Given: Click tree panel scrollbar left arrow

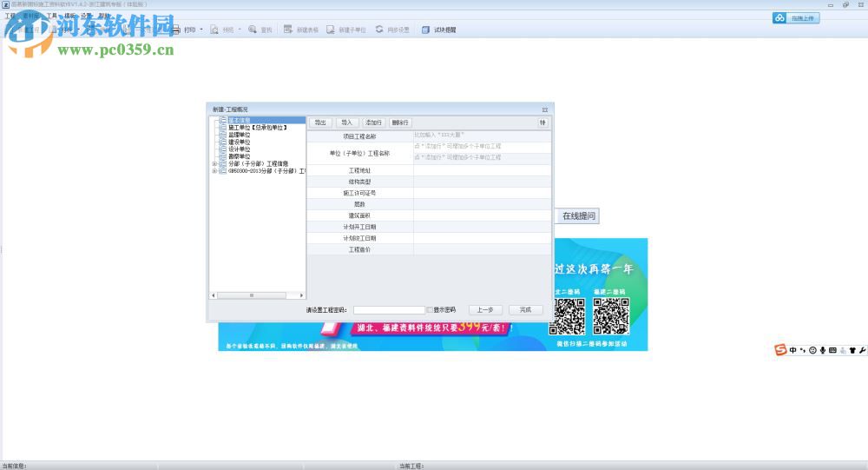Looking at the screenshot, I should [x=214, y=295].
